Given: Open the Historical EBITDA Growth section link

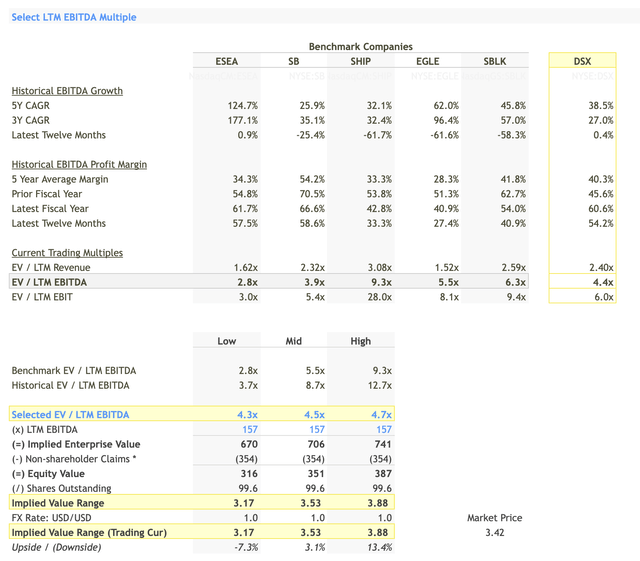Looking at the screenshot, I should tap(67, 91).
